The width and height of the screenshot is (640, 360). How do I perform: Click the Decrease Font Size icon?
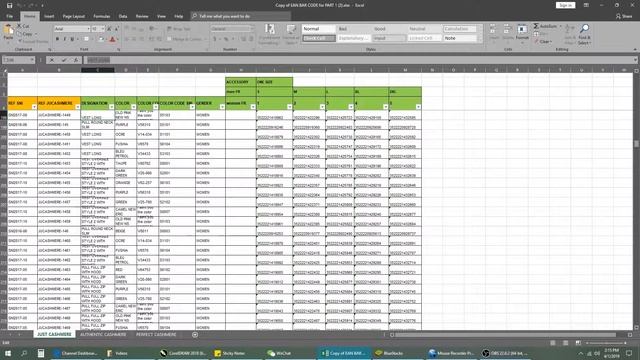coord(116,29)
